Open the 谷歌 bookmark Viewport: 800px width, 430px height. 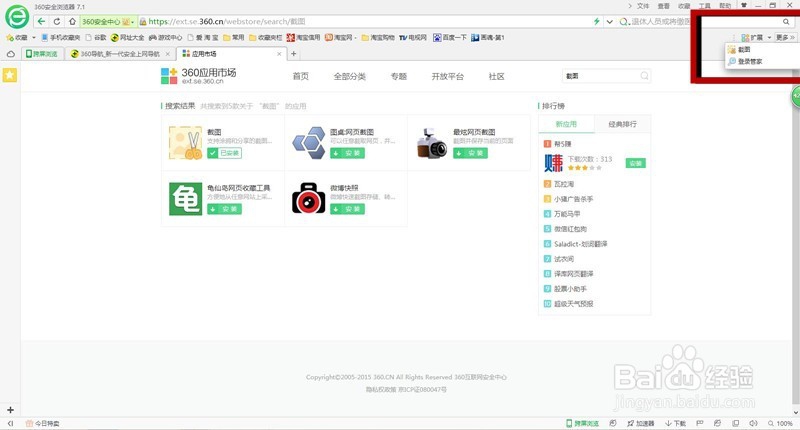(x=96, y=37)
